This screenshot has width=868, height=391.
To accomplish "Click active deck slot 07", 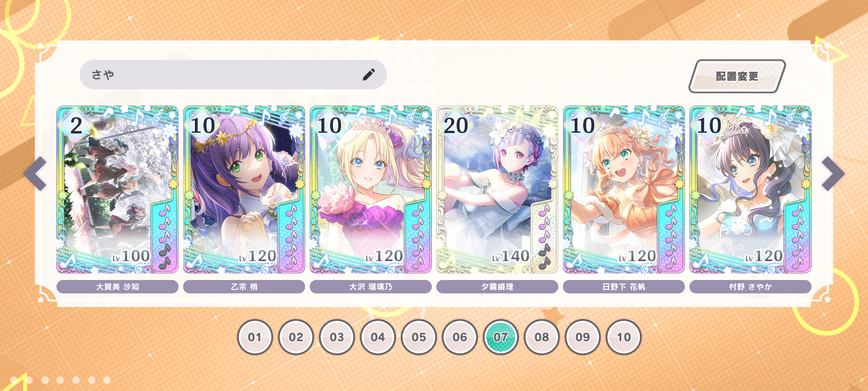I will 501,337.
